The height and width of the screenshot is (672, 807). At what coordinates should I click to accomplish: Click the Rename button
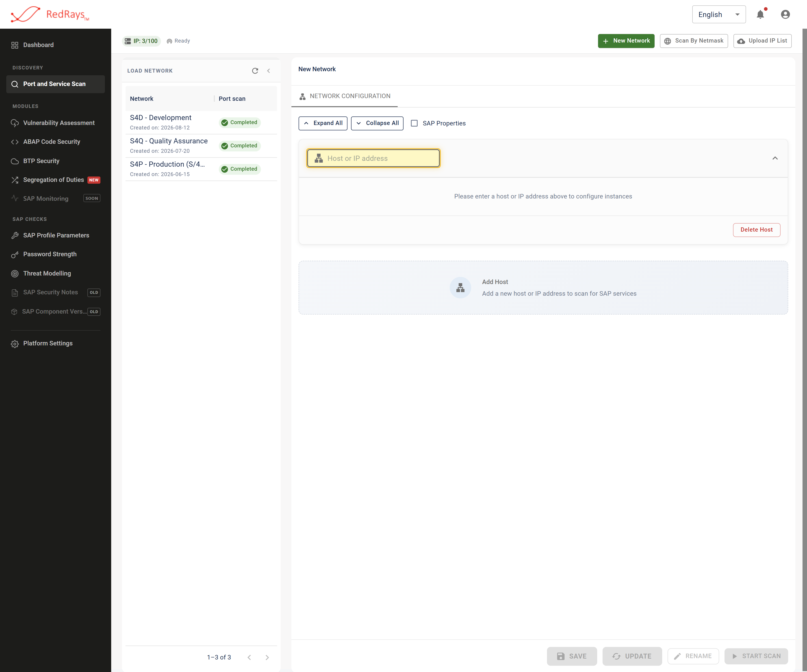coord(693,656)
